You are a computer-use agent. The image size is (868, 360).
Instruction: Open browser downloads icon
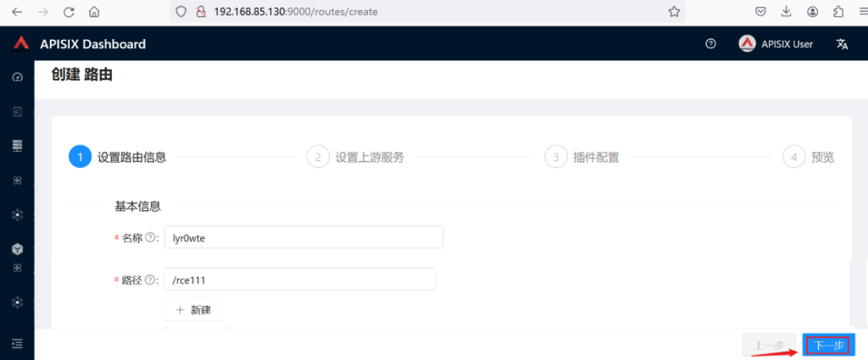tap(787, 12)
